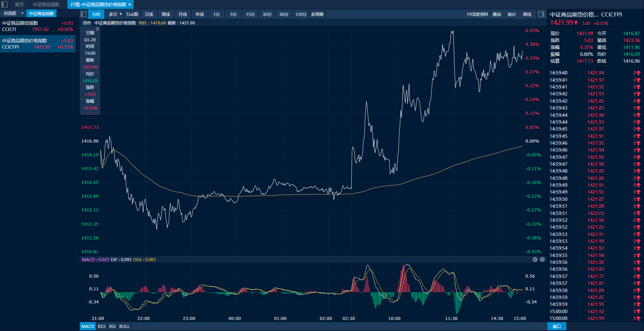Image resolution: width=644 pixels, height=331 pixels.
Task: Click the DIF : 0.095 indicator value
Action: point(121,259)
